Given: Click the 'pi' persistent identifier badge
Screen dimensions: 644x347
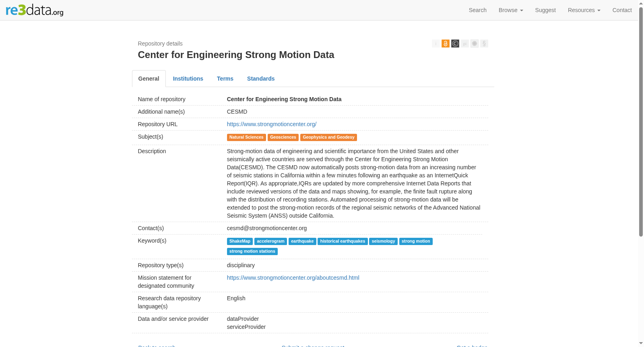Looking at the screenshot, I should click(465, 44).
